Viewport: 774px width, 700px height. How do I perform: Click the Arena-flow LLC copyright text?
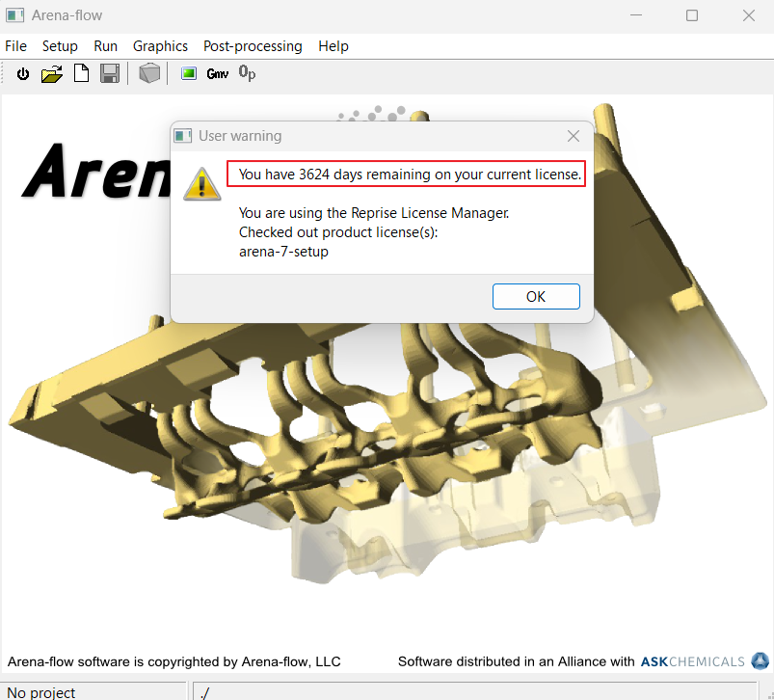coord(173,661)
